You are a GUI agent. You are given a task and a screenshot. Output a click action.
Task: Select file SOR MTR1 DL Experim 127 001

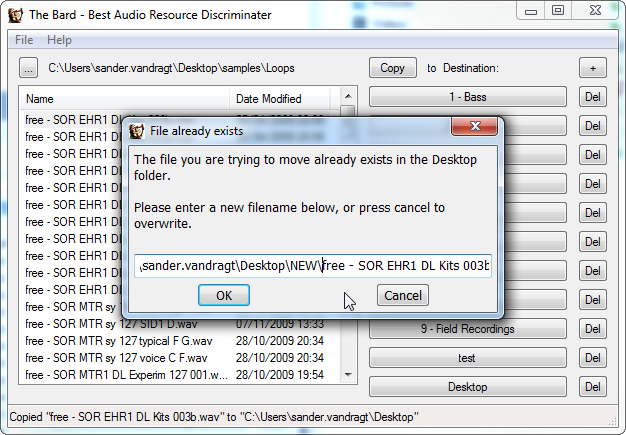tap(174, 375)
